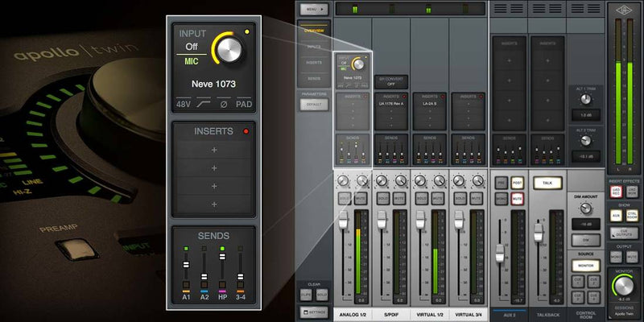Switch to the OVERVIEW view tab
The image size is (644, 322).
click(314, 31)
